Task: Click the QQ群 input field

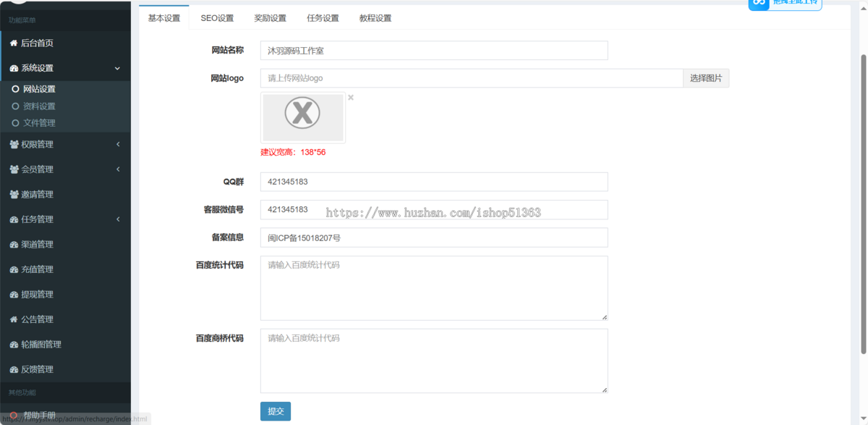Action: [434, 182]
